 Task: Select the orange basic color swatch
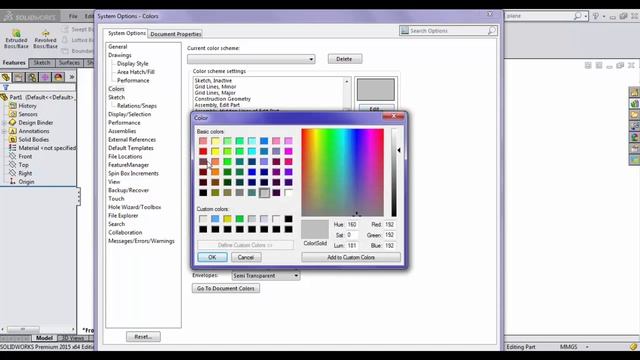(x=215, y=172)
